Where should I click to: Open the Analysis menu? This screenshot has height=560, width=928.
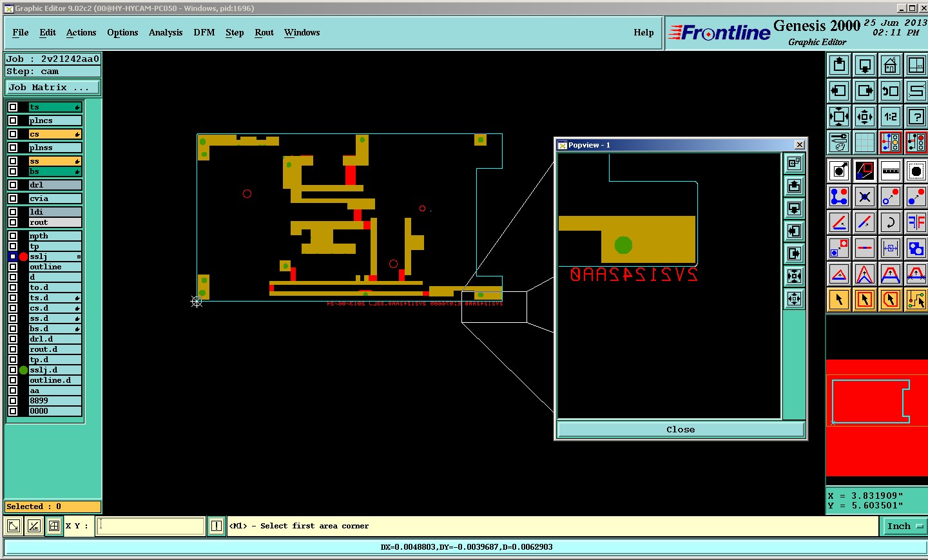(x=166, y=32)
